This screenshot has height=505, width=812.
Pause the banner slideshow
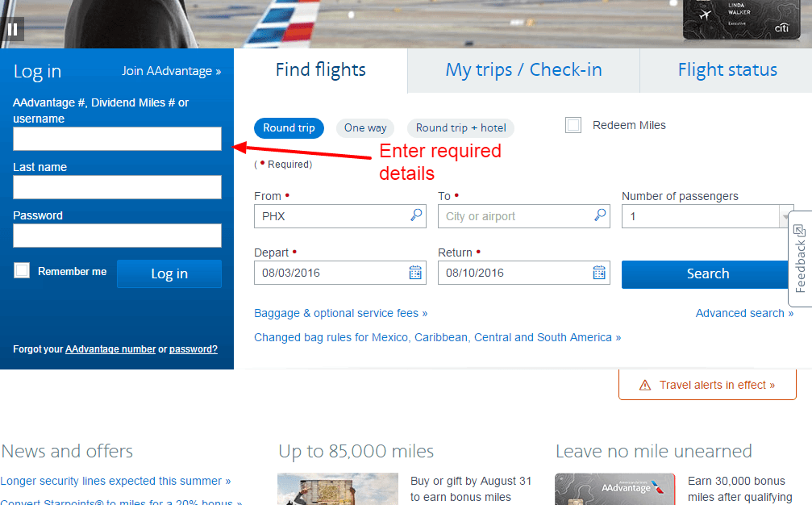coord(13,28)
